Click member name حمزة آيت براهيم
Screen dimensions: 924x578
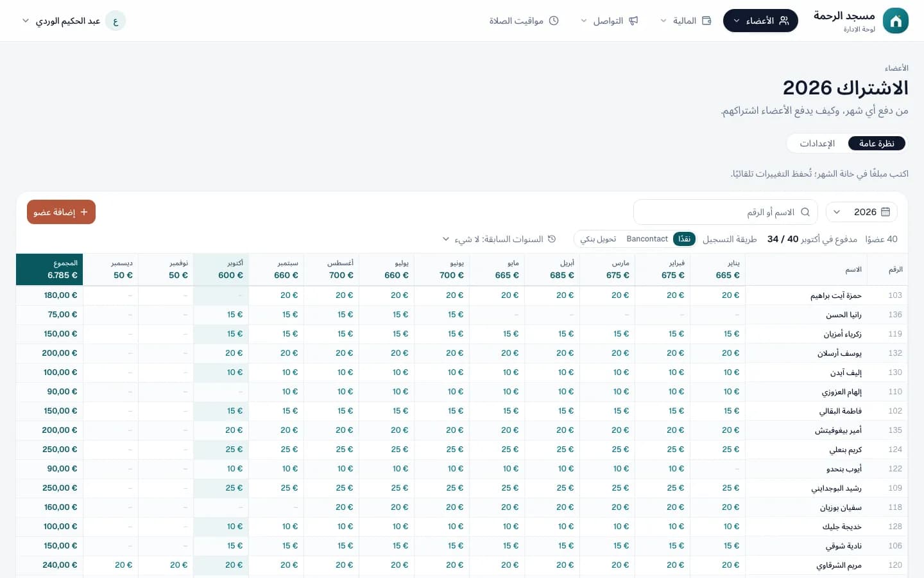[x=835, y=295]
